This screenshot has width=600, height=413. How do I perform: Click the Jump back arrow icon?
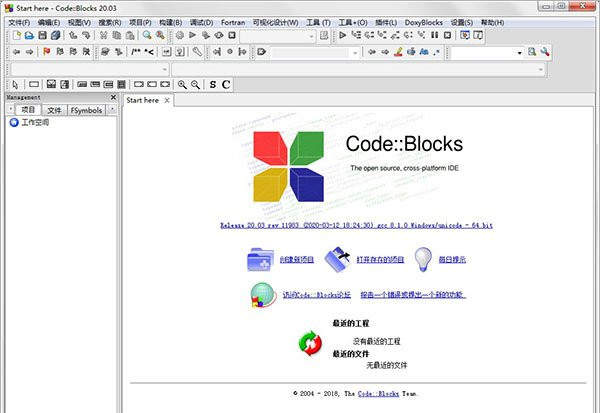16,52
